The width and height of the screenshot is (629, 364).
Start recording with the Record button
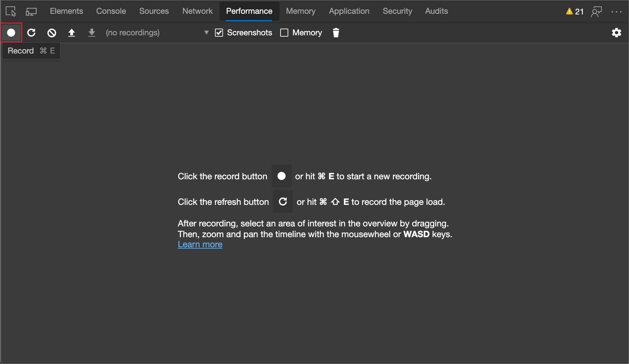[11, 33]
